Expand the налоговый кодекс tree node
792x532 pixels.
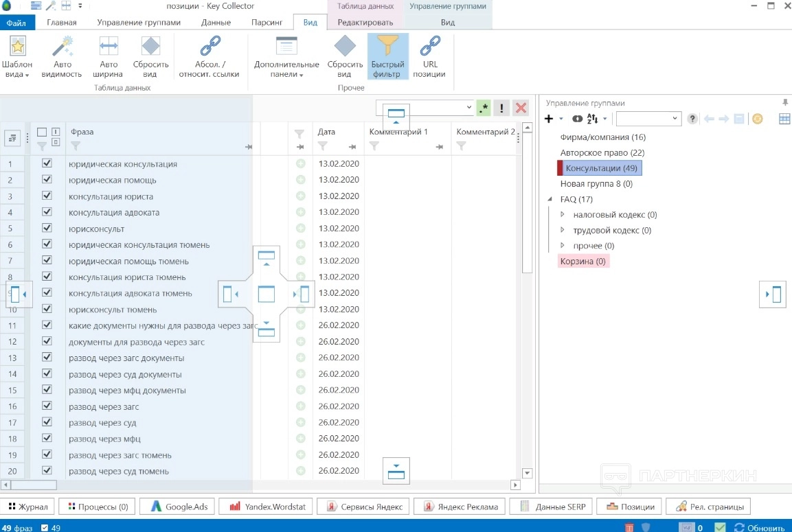click(563, 215)
